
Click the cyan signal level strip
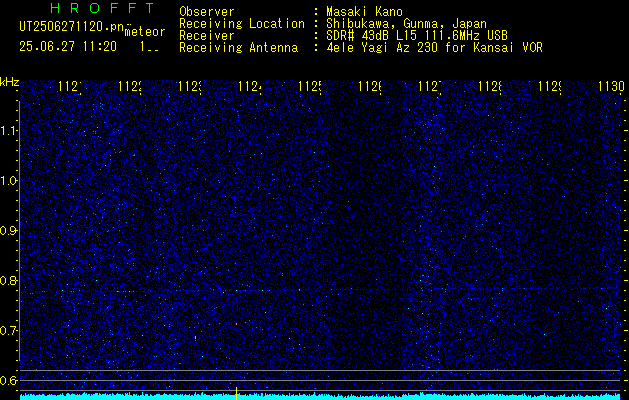click(x=320, y=397)
